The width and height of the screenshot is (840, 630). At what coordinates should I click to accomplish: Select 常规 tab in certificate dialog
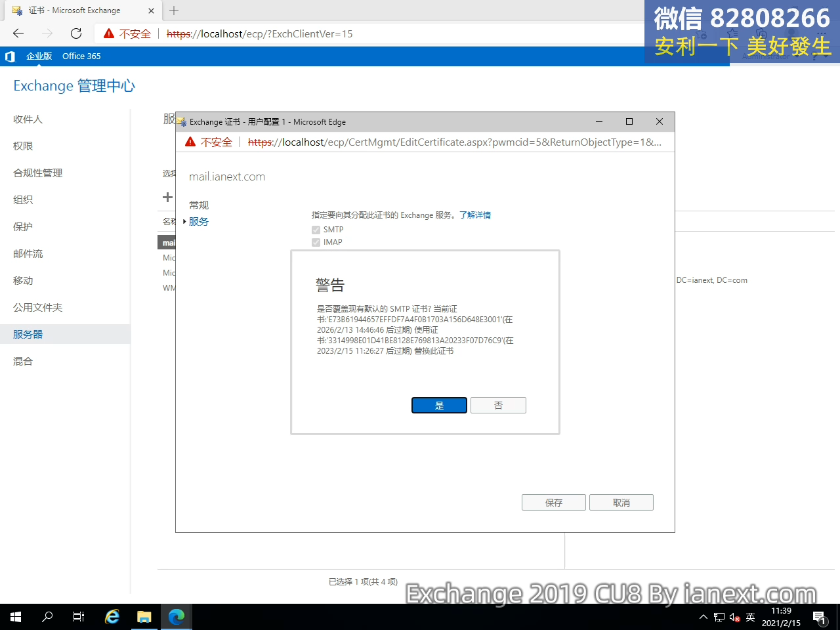[x=199, y=205]
